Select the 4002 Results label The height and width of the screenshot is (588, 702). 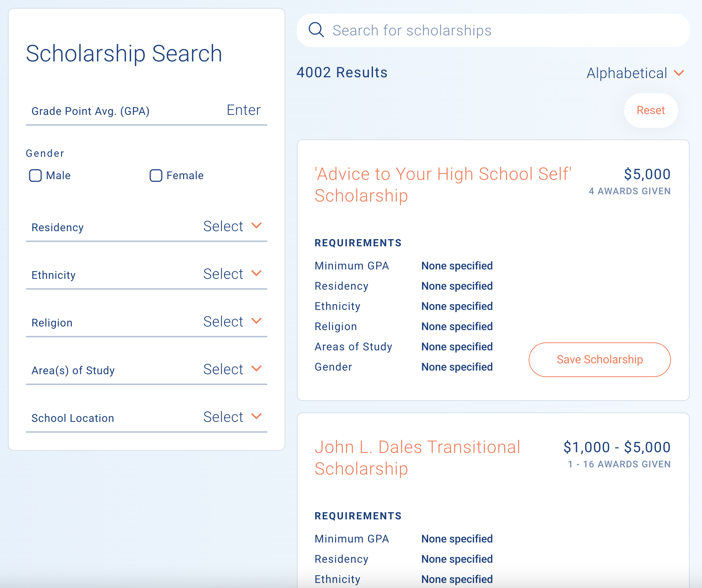click(x=342, y=72)
